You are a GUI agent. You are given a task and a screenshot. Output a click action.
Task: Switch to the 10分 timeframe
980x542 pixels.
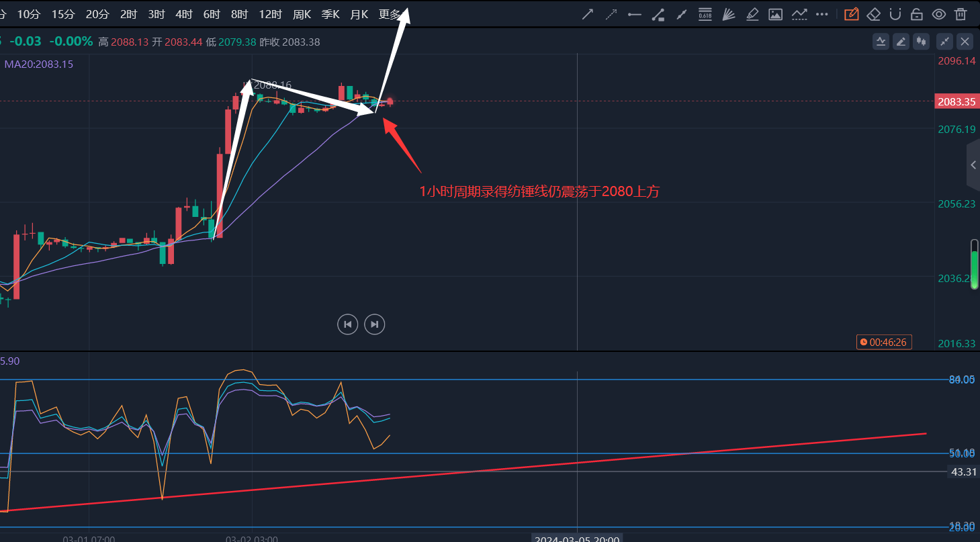coord(28,14)
